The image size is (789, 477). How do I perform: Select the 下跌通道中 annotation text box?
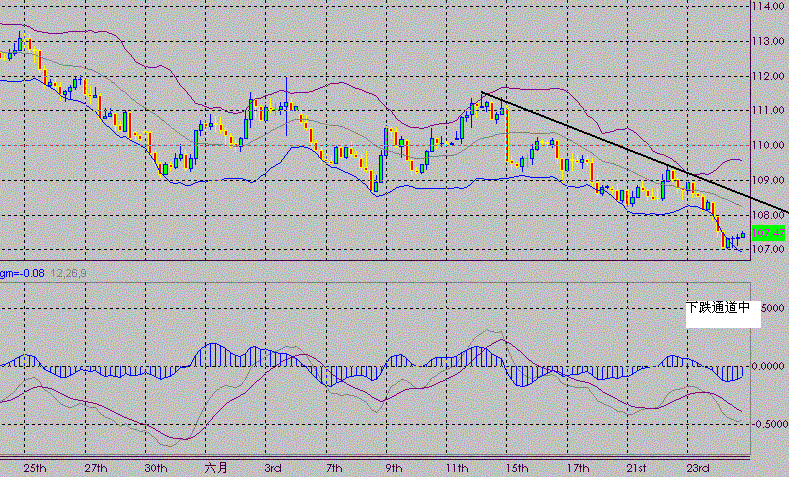[723, 314]
